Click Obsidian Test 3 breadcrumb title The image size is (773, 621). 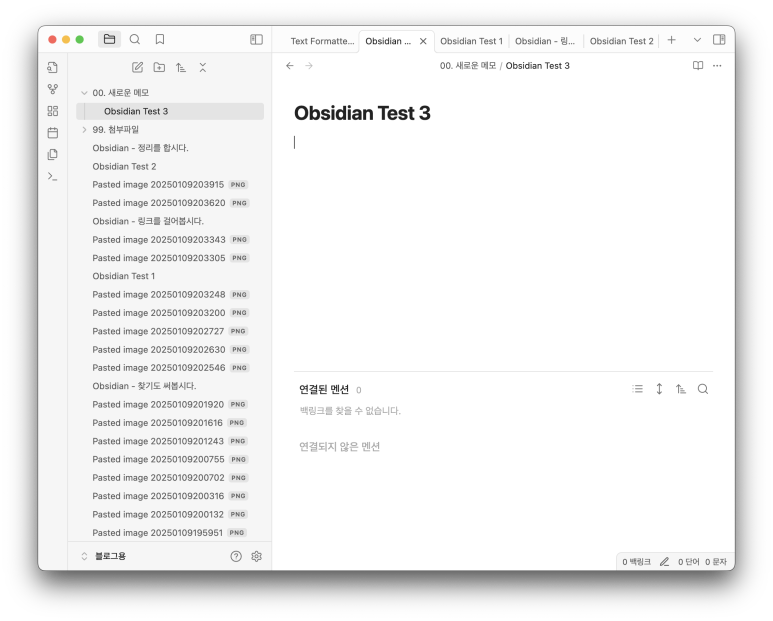pyautogui.click(x=537, y=66)
